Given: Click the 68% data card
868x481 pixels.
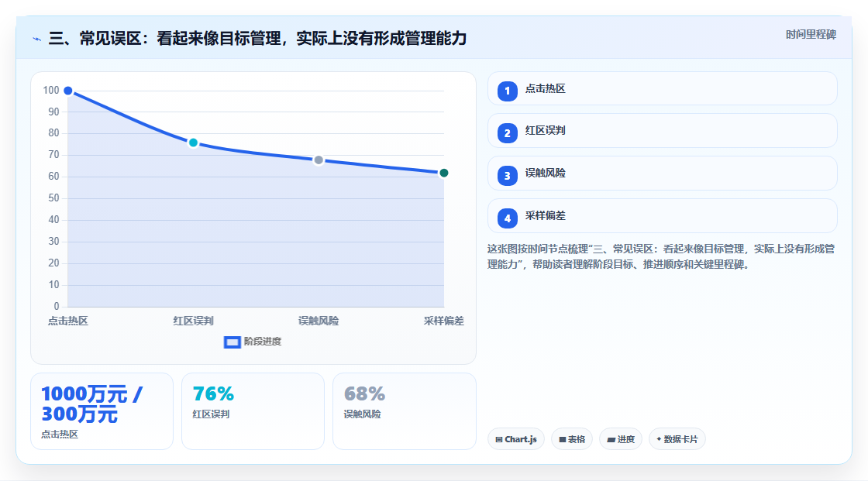Looking at the screenshot, I should (x=404, y=411).
